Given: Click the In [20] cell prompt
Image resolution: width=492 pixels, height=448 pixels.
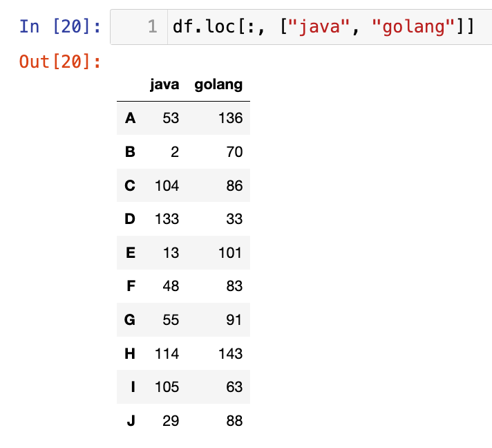Looking at the screenshot, I should pos(60,27).
